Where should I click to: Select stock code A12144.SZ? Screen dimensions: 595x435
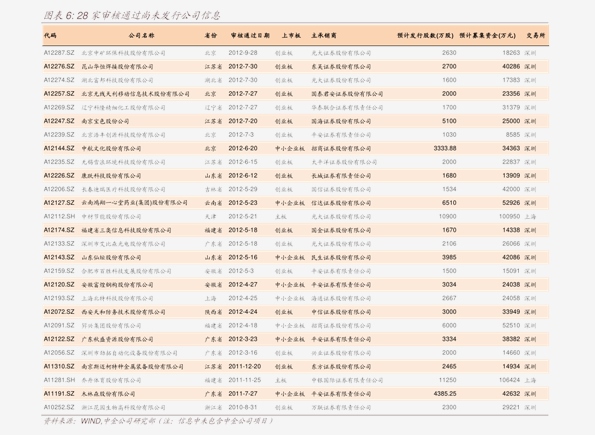tap(59, 148)
